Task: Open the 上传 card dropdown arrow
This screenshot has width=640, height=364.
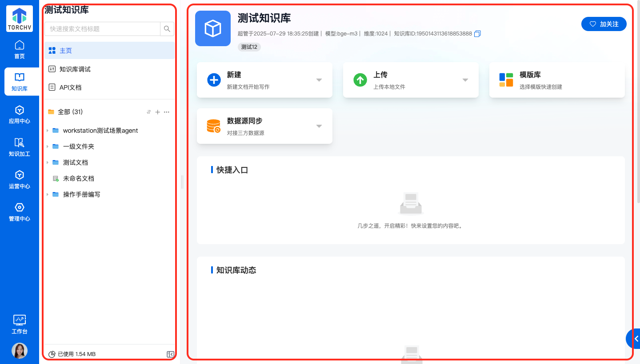Action: coord(465,80)
